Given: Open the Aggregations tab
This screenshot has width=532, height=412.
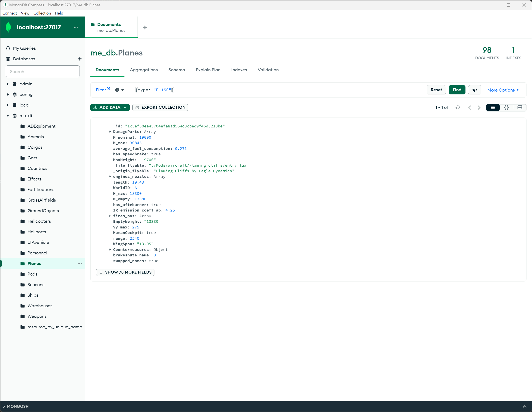Looking at the screenshot, I should pyautogui.click(x=143, y=70).
